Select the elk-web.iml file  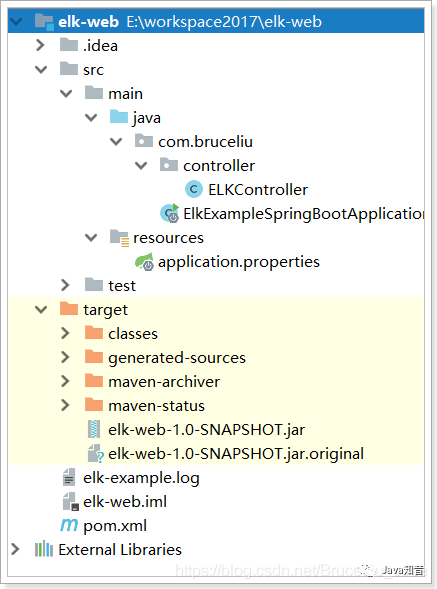click(x=125, y=501)
